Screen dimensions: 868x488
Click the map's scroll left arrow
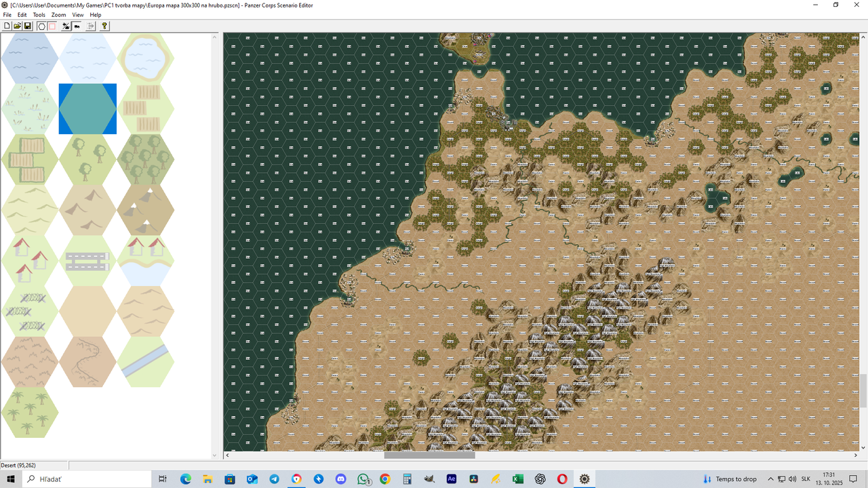click(x=227, y=455)
